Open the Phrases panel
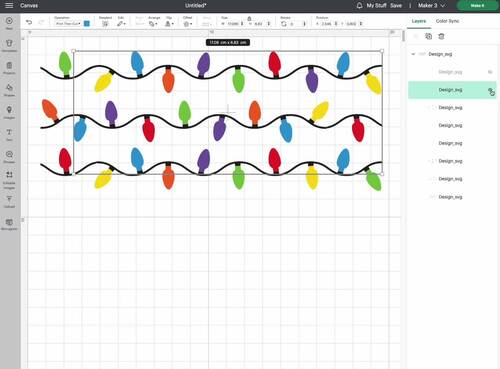This screenshot has width=500, height=369. click(9, 156)
